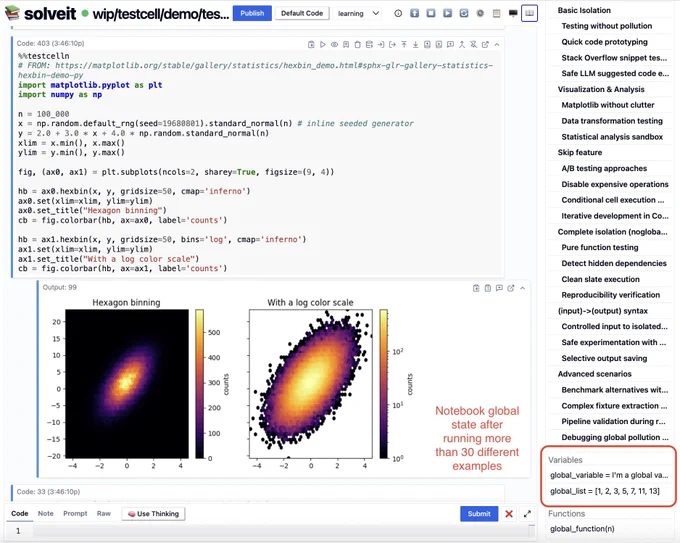Open Visualization & Analysis outline section

tap(601, 89)
